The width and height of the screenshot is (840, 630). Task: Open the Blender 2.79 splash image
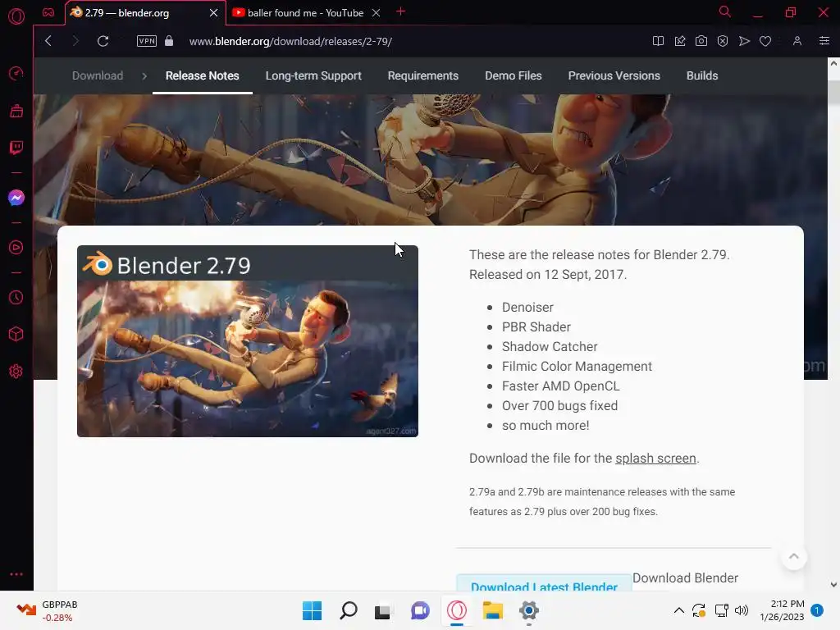coord(248,341)
